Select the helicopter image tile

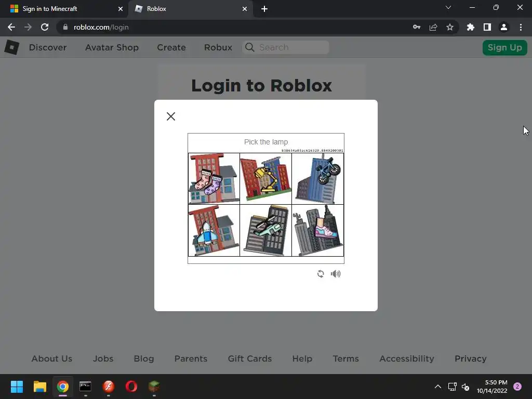(x=265, y=230)
